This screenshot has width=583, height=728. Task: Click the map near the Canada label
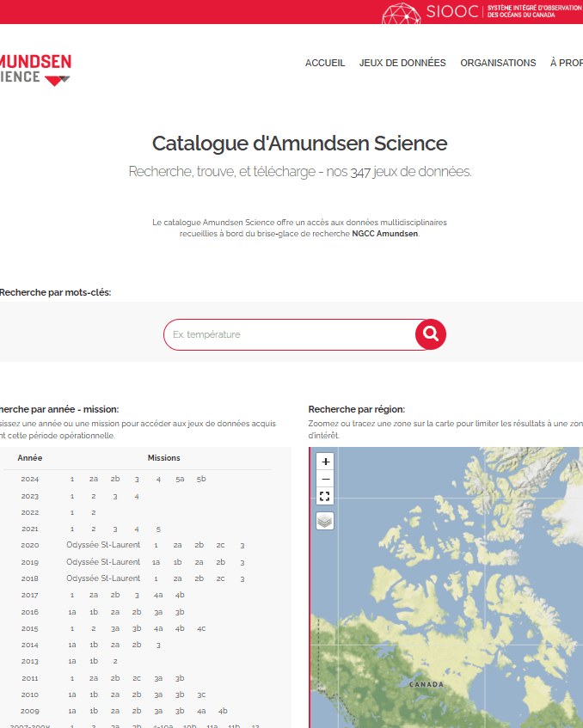(x=426, y=685)
